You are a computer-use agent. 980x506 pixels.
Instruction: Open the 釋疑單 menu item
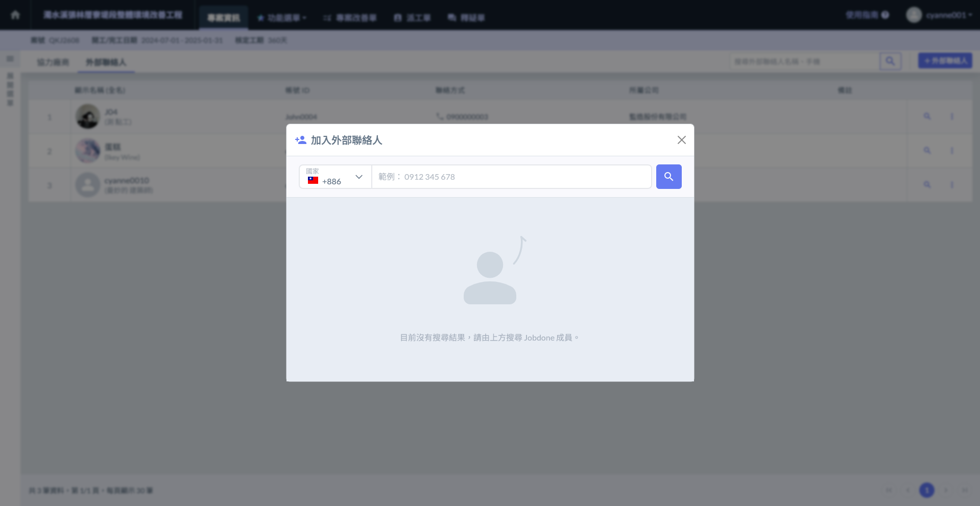(x=466, y=18)
